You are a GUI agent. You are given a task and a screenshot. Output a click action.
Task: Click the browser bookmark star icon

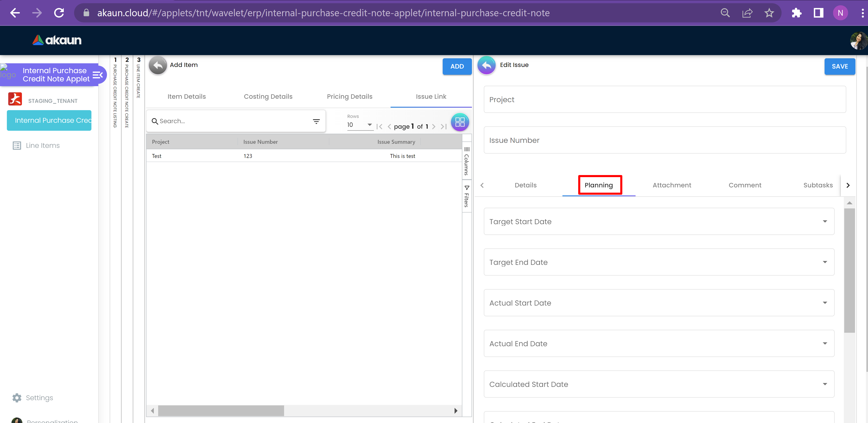tap(769, 13)
